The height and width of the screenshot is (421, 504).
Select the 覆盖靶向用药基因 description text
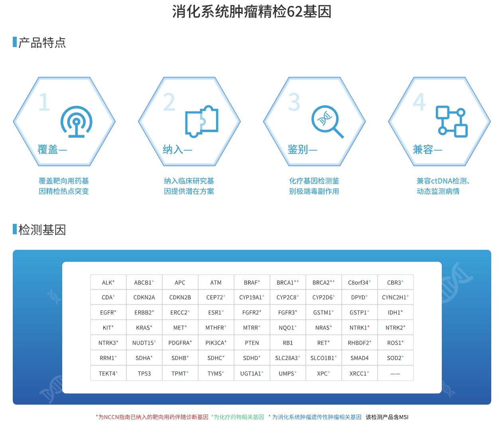(64, 186)
